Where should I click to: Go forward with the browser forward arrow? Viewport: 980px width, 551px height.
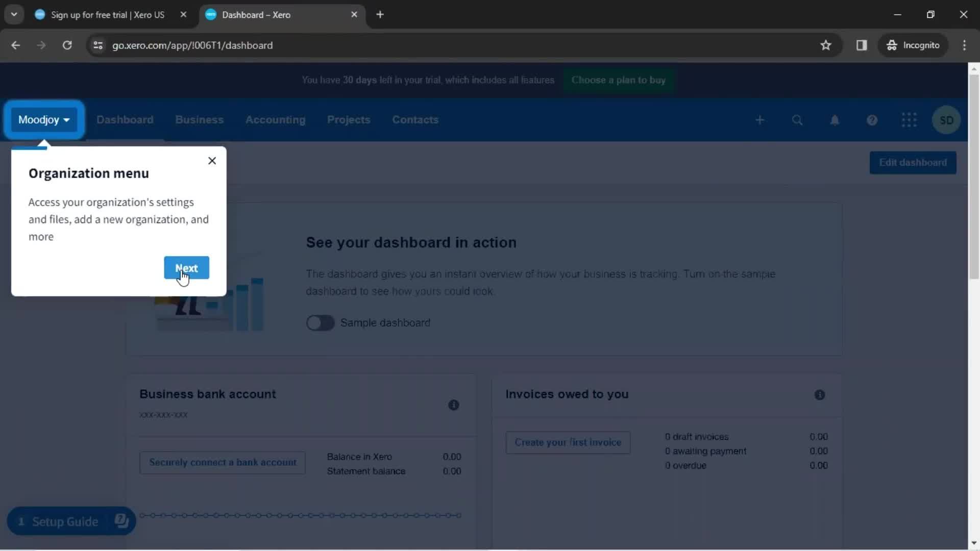(x=41, y=45)
